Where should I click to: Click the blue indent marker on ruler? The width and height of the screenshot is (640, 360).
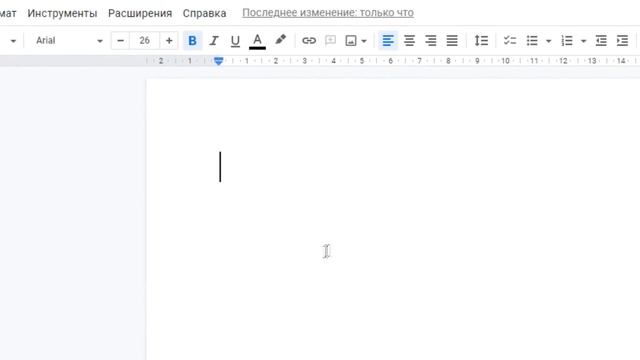(219, 61)
